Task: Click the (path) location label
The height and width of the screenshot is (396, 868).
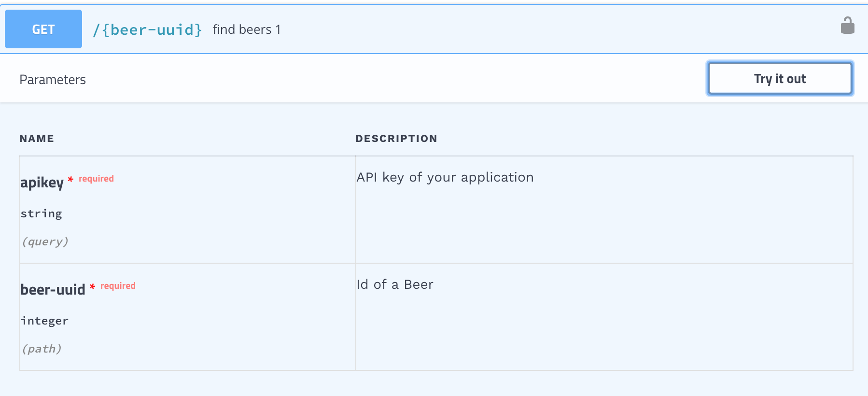Action: click(42, 349)
